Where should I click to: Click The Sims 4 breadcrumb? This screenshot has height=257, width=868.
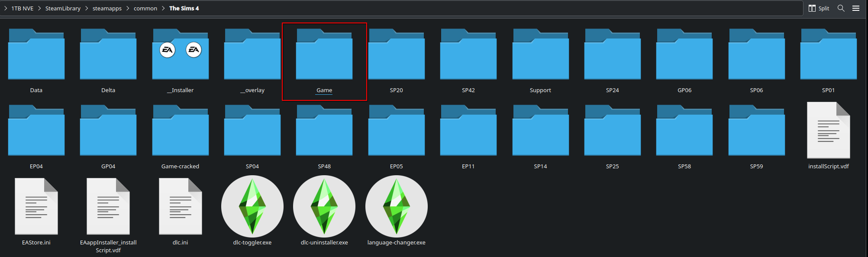184,8
